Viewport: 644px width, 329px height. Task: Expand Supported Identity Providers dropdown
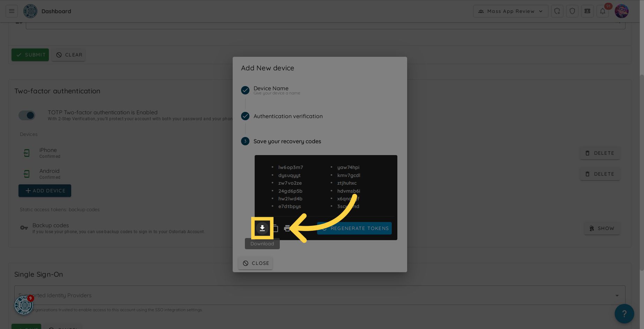point(617,296)
